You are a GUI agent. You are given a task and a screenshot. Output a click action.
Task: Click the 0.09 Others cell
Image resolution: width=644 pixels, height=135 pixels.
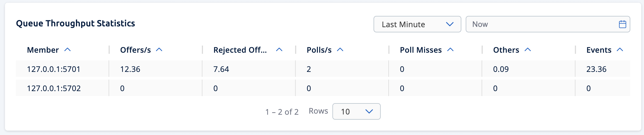(501, 69)
